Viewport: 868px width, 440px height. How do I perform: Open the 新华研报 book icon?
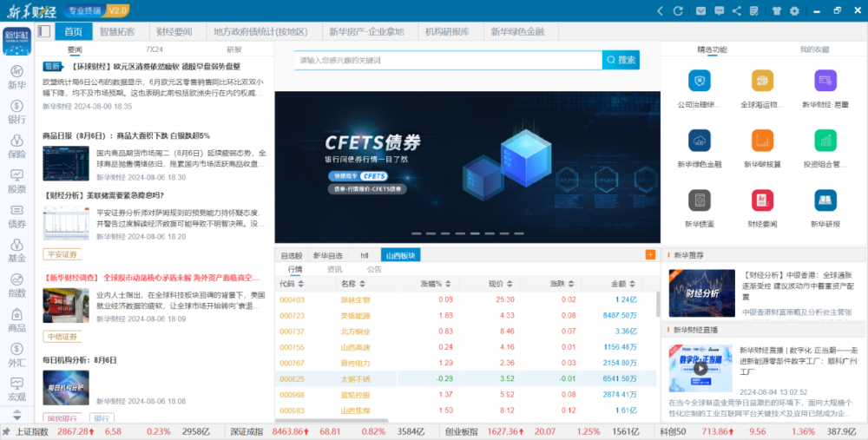pyautogui.click(x=825, y=206)
